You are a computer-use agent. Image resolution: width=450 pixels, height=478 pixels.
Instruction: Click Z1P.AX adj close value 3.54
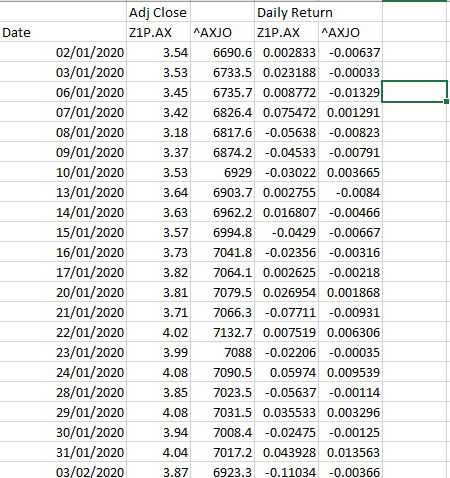coord(158,52)
